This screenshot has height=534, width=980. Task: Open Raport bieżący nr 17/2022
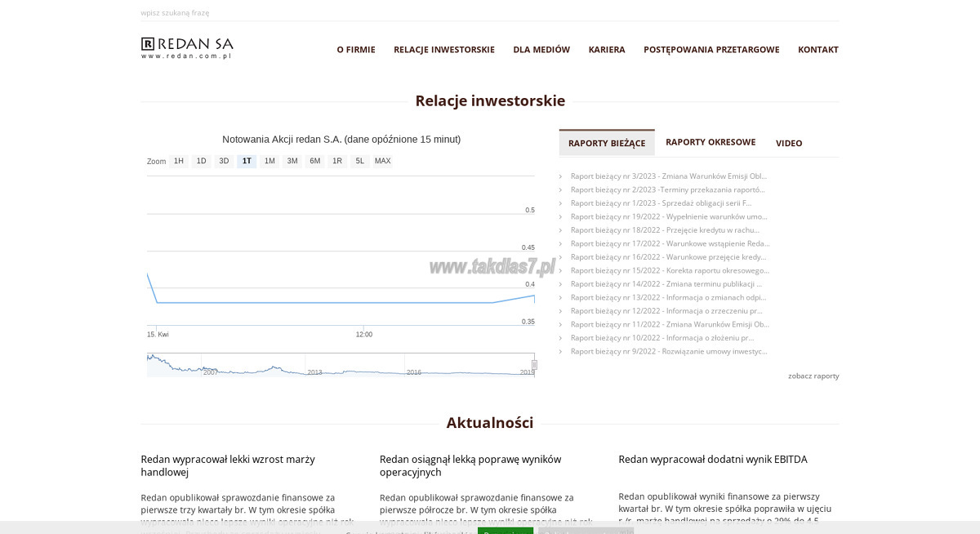tap(670, 243)
